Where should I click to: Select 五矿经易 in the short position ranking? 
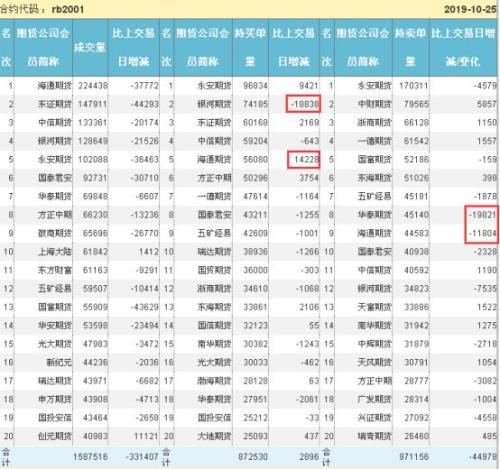[375, 196]
